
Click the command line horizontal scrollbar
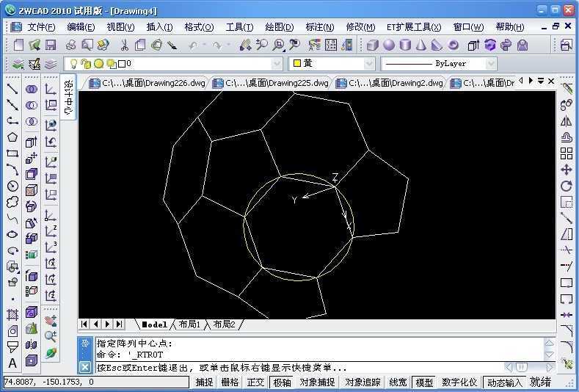pos(530,367)
